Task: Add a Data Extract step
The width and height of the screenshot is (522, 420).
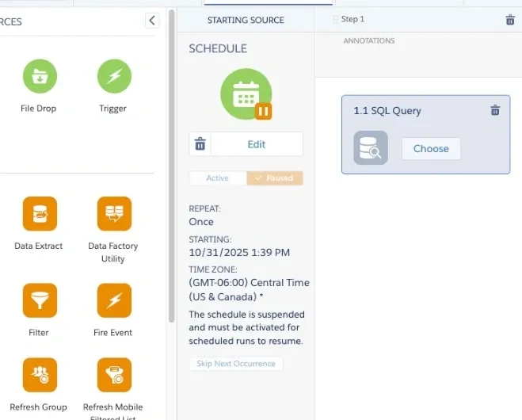Action: [x=40, y=213]
